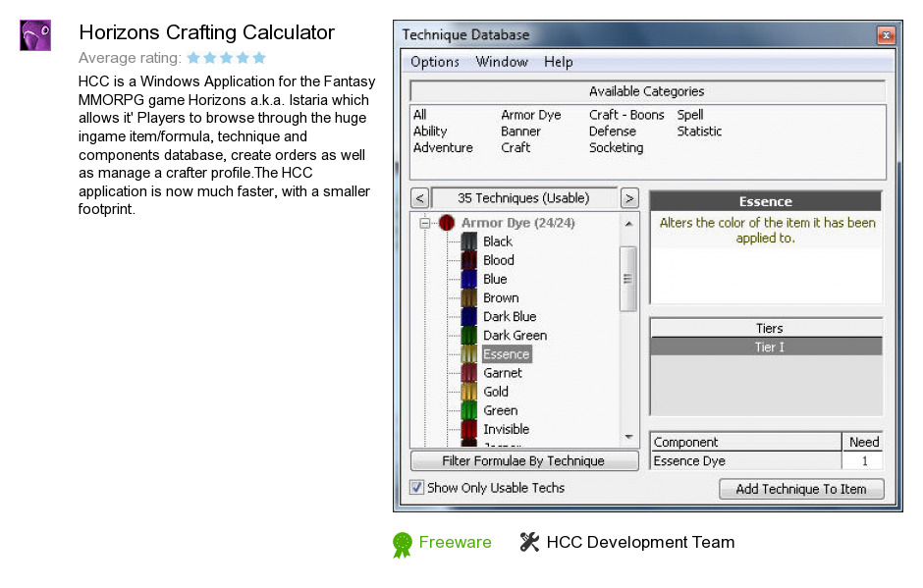Viewport: 923px width, 588px height.
Task: Click the green Freeware ribbon icon
Action: pos(403,545)
